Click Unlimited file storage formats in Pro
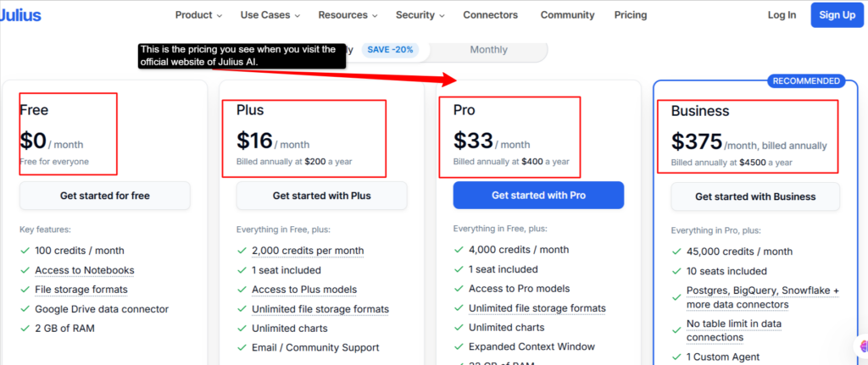 point(537,308)
